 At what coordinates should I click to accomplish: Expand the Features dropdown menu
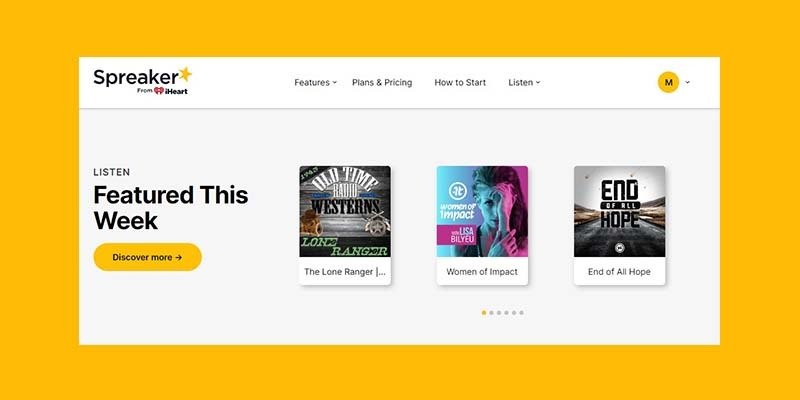click(315, 83)
